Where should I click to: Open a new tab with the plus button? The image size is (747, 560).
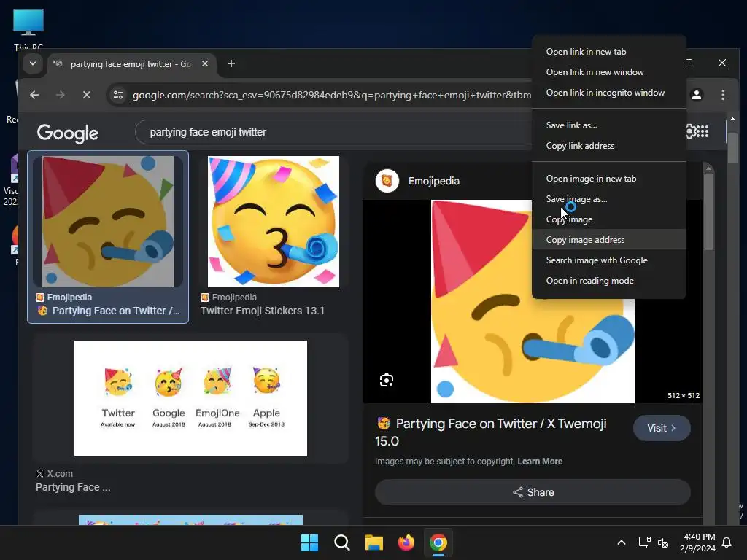point(231,63)
